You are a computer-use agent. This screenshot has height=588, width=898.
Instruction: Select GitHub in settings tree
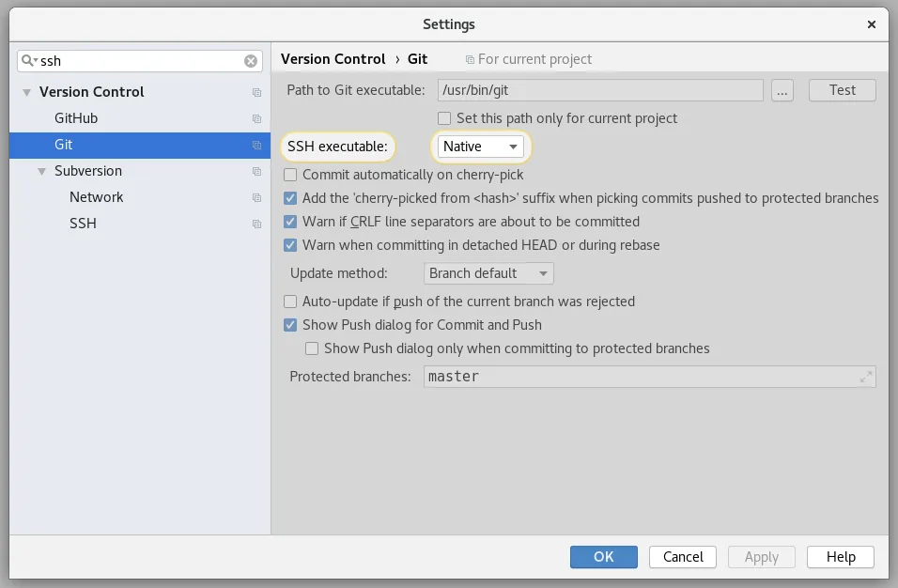click(76, 118)
